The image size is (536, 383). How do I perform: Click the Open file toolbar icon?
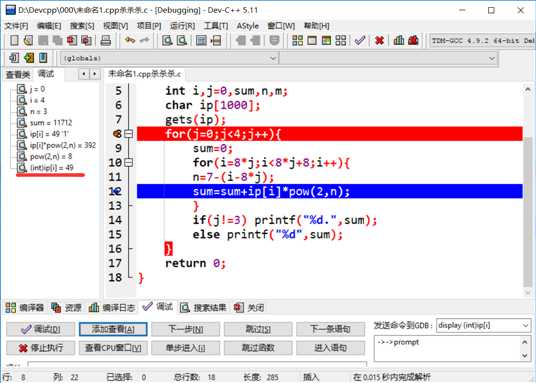point(28,41)
